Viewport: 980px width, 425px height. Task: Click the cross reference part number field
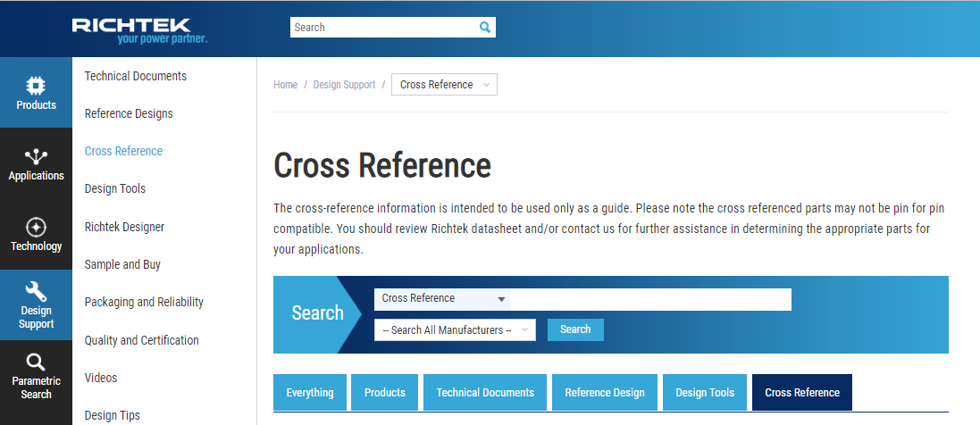pyautogui.click(x=650, y=299)
